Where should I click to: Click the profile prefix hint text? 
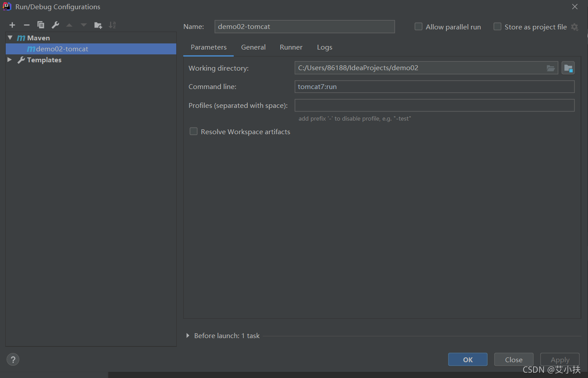(355, 118)
